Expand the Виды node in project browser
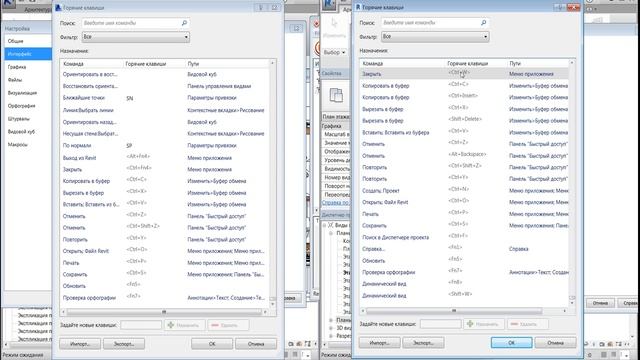 click(x=324, y=225)
